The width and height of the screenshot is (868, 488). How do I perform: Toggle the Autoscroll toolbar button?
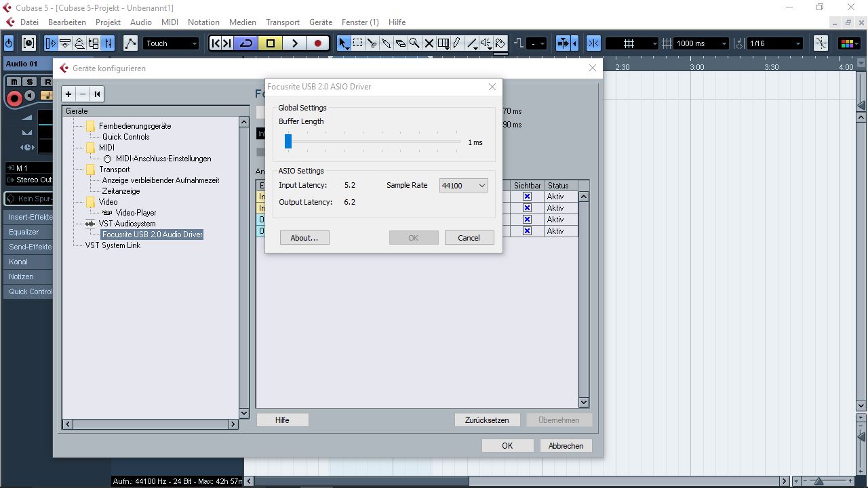pyautogui.click(x=563, y=43)
